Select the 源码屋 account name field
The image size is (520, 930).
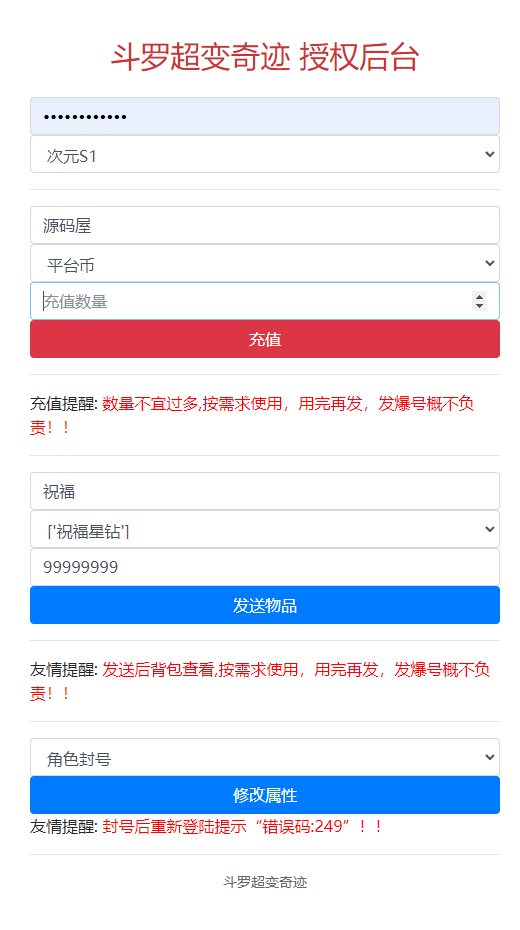tap(264, 225)
